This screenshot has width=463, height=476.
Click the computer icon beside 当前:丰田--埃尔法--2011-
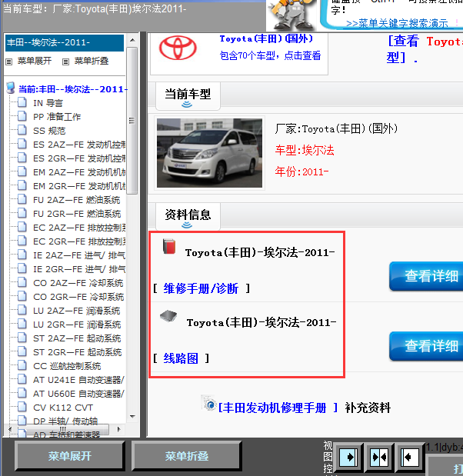click(11, 88)
